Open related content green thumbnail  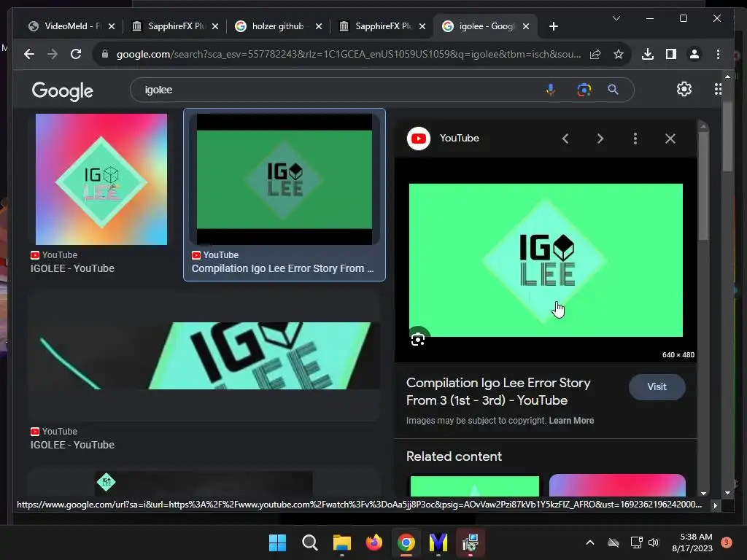[474, 486]
